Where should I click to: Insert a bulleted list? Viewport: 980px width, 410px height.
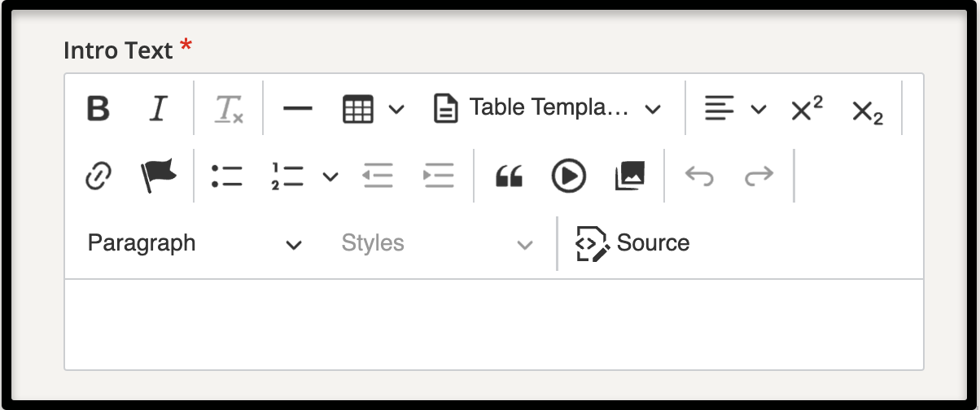[x=227, y=176]
